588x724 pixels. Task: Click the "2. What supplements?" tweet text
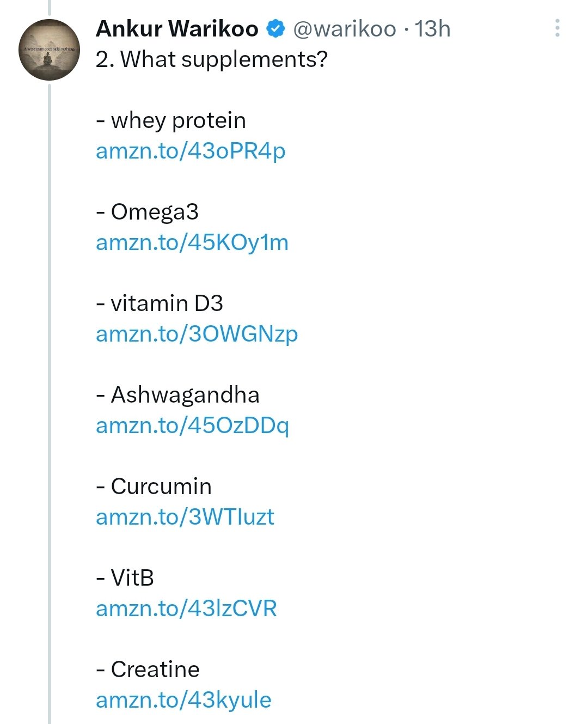(x=211, y=59)
